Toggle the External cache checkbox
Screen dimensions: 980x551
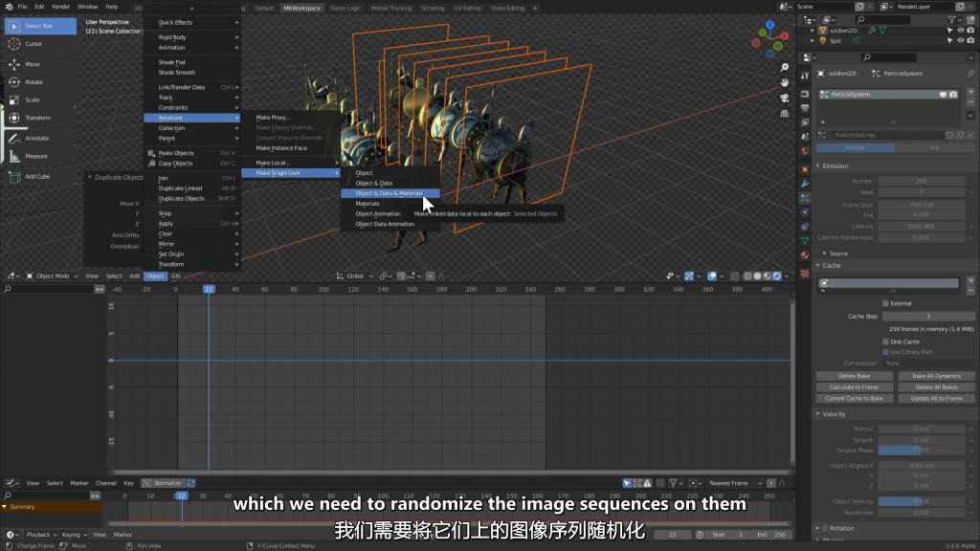point(885,303)
